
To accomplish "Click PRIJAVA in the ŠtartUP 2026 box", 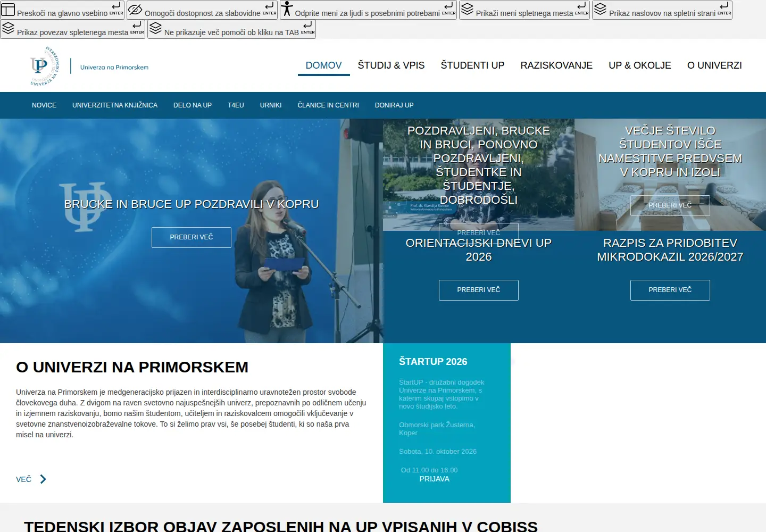I will [x=435, y=479].
